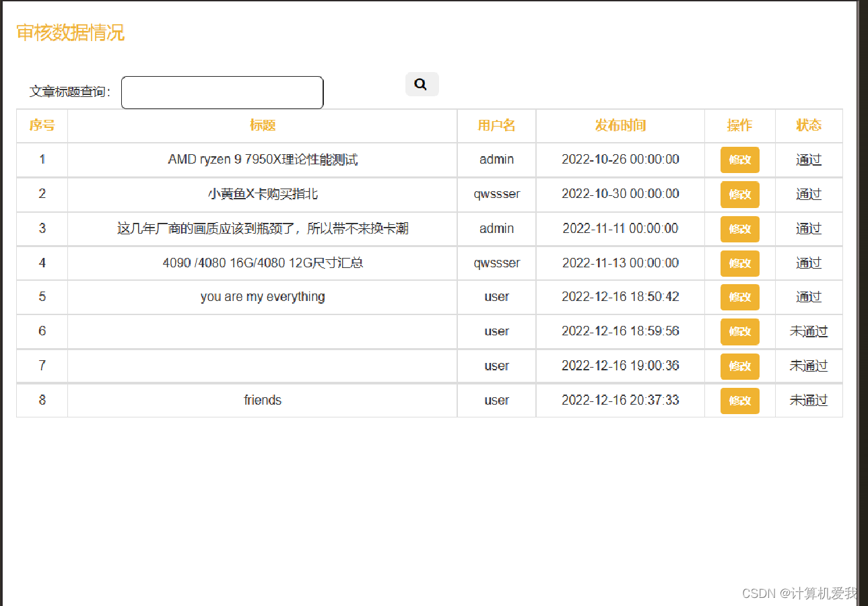Click the 用户名 column header
Screen dimensions: 868x606
(x=496, y=125)
